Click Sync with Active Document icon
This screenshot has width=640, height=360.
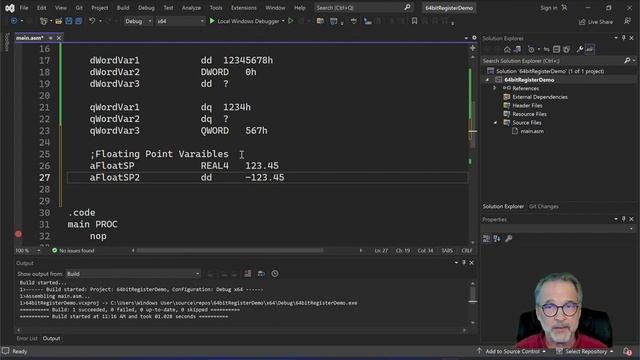click(x=547, y=49)
